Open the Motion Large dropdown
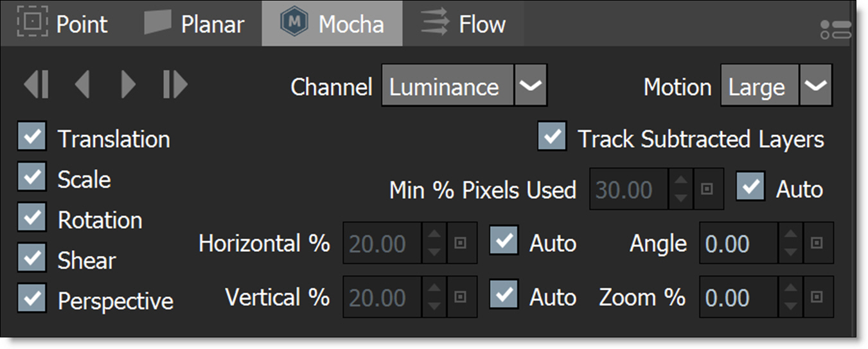868x349 pixels. tap(815, 85)
